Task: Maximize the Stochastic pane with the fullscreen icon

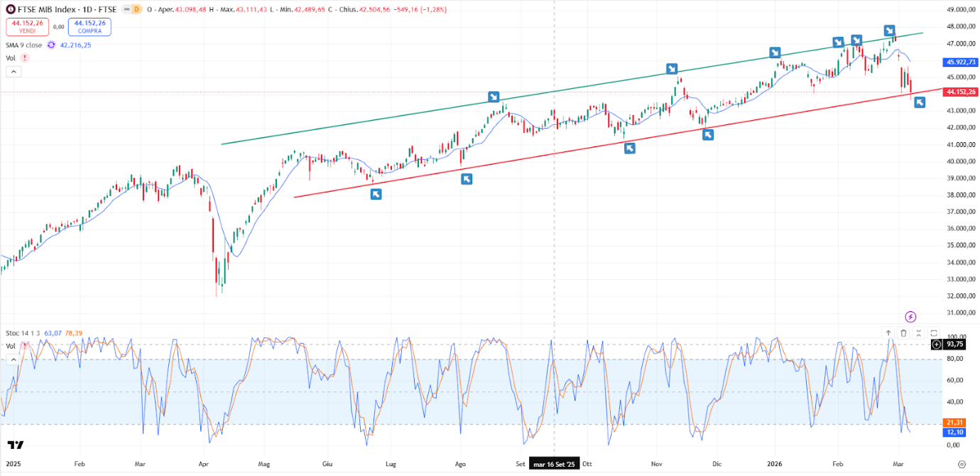Action: tap(935, 332)
